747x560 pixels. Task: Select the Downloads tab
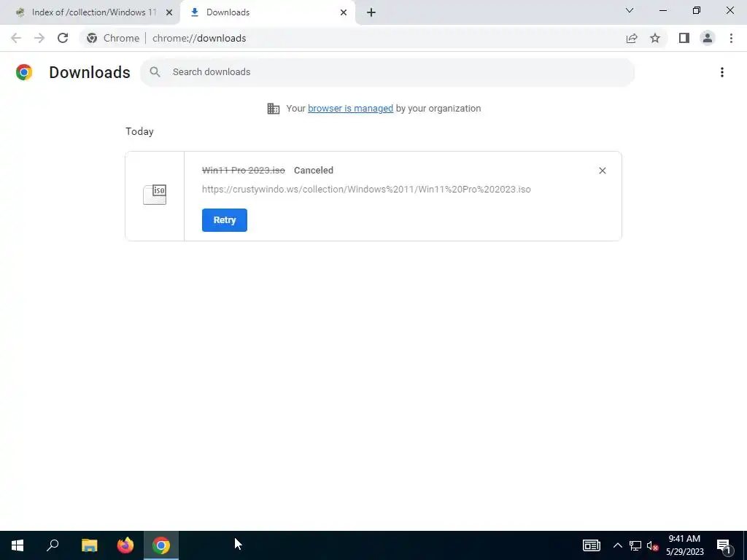(267, 12)
